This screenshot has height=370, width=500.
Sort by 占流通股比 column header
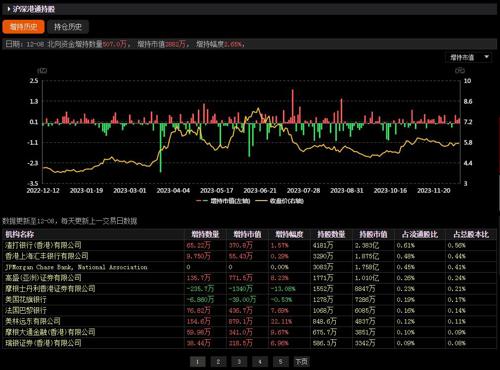click(420, 234)
